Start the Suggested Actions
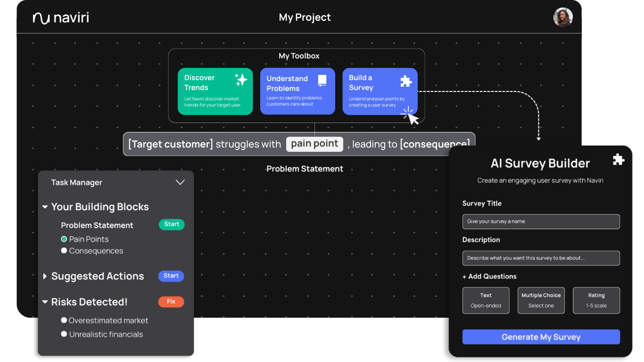 click(171, 276)
